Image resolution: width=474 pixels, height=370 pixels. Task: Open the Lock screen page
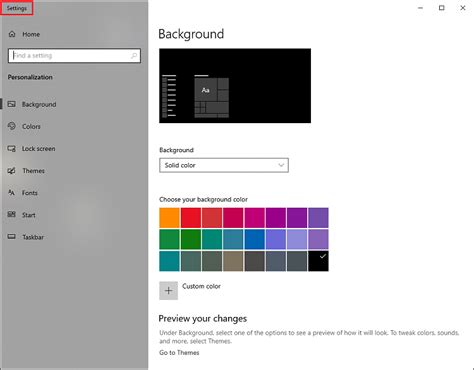click(74, 149)
